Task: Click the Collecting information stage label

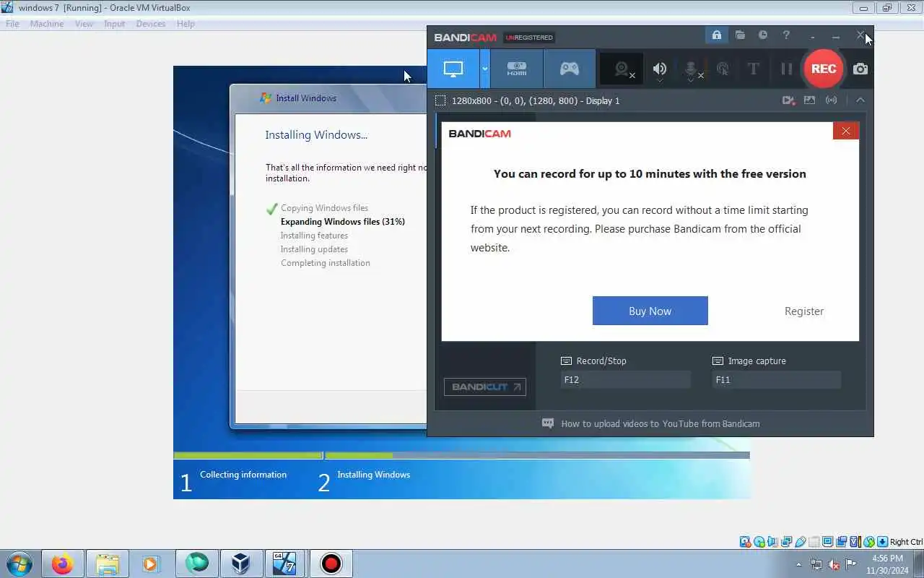Action: [x=243, y=475]
